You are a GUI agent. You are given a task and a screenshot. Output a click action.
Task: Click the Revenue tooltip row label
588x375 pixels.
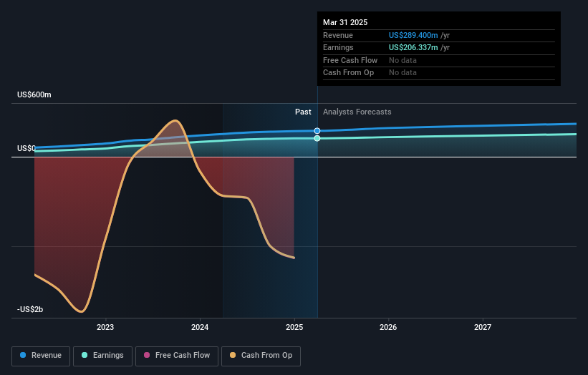[x=338, y=35]
